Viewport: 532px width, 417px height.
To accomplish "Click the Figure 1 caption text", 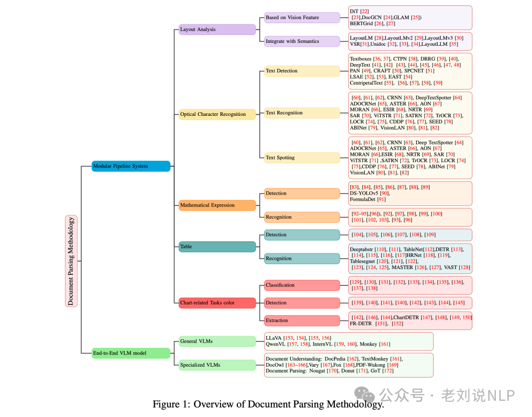I will [x=268, y=405].
